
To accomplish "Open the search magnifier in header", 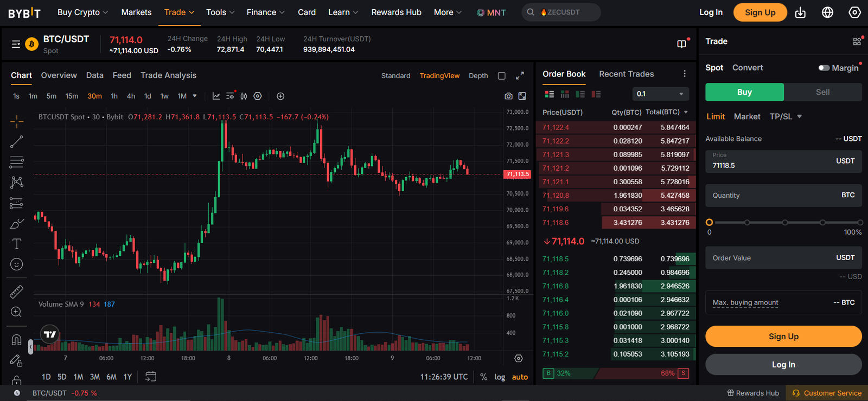I will 531,12.
